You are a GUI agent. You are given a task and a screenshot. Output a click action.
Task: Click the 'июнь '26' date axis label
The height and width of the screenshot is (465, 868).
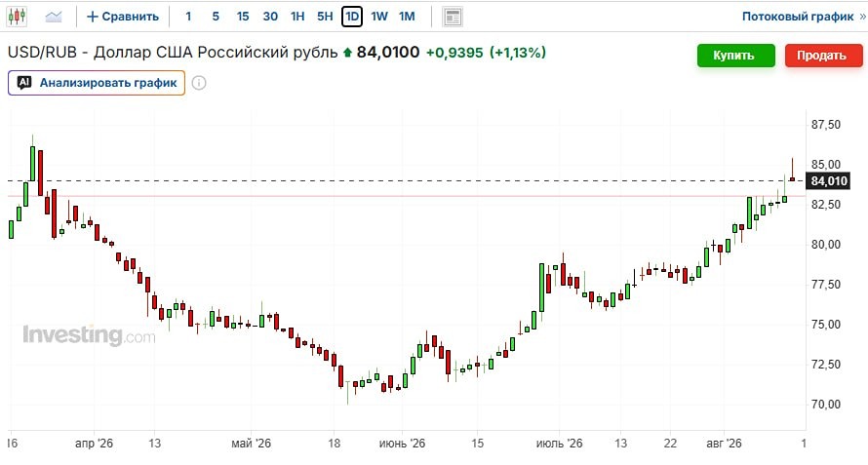(x=402, y=444)
